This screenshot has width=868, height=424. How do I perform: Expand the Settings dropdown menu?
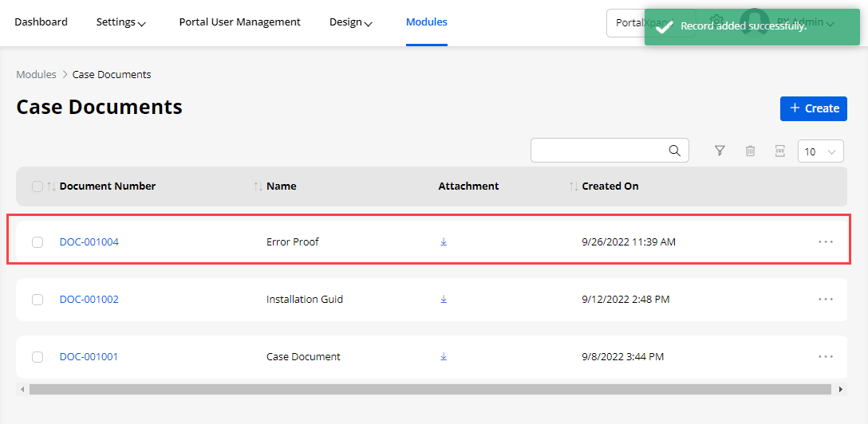(x=121, y=22)
